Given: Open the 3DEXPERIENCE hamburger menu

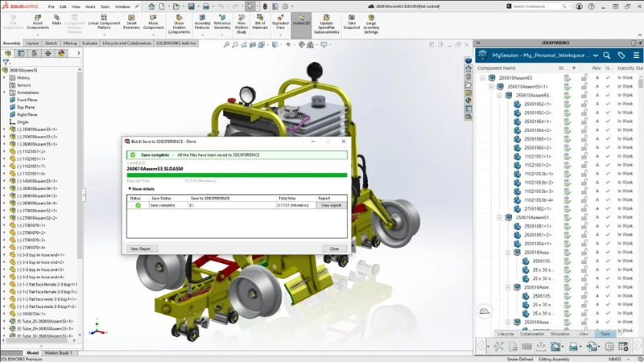Looking at the screenshot, I should tap(635, 56).
